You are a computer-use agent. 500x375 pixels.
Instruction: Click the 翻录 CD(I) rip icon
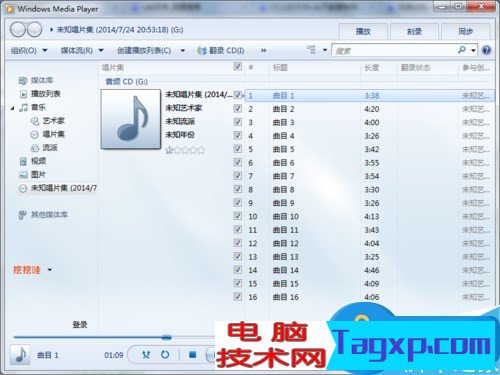click(202, 50)
